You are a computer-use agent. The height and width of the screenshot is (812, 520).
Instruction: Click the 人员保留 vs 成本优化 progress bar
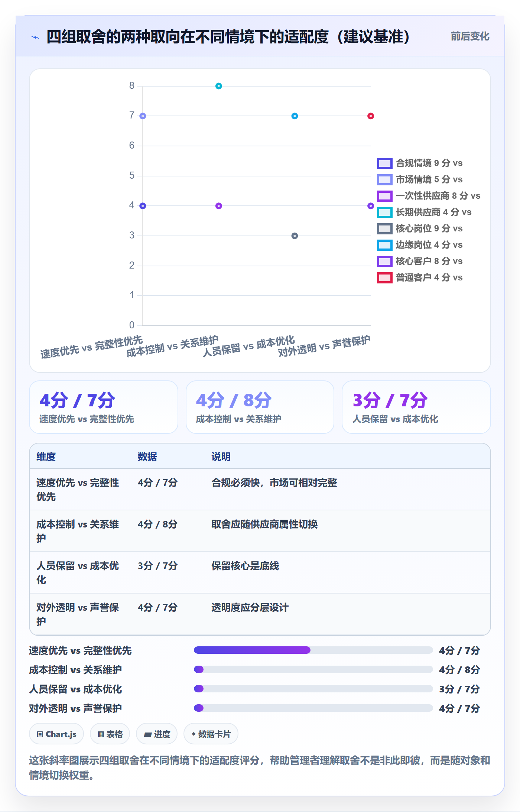click(x=313, y=689)
